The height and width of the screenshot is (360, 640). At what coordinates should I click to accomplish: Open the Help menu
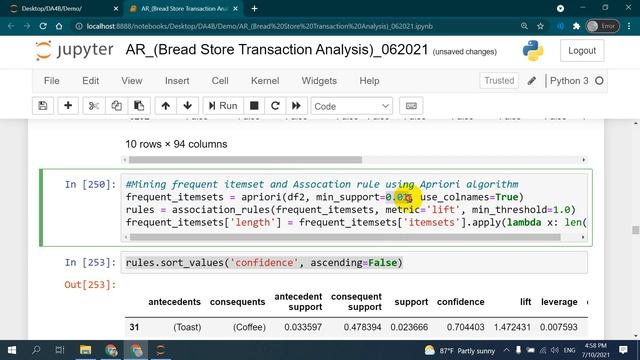pyautogui.click(x=369, y=81)
